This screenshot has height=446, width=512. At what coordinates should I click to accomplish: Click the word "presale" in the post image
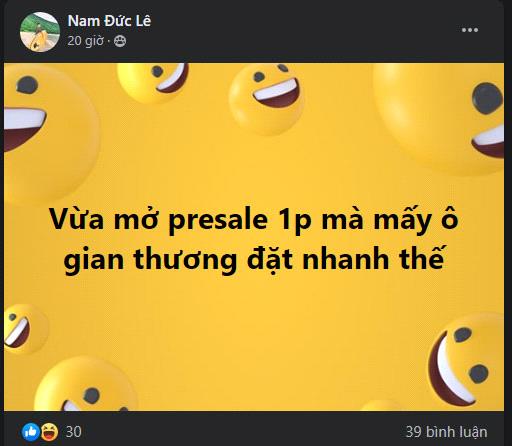(x=218, y=221)
